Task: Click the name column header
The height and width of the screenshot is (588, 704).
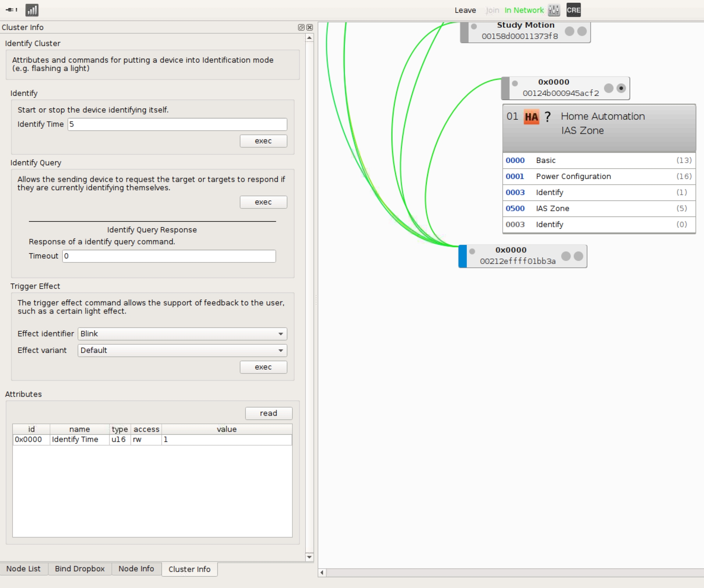Action: point(80,429)
